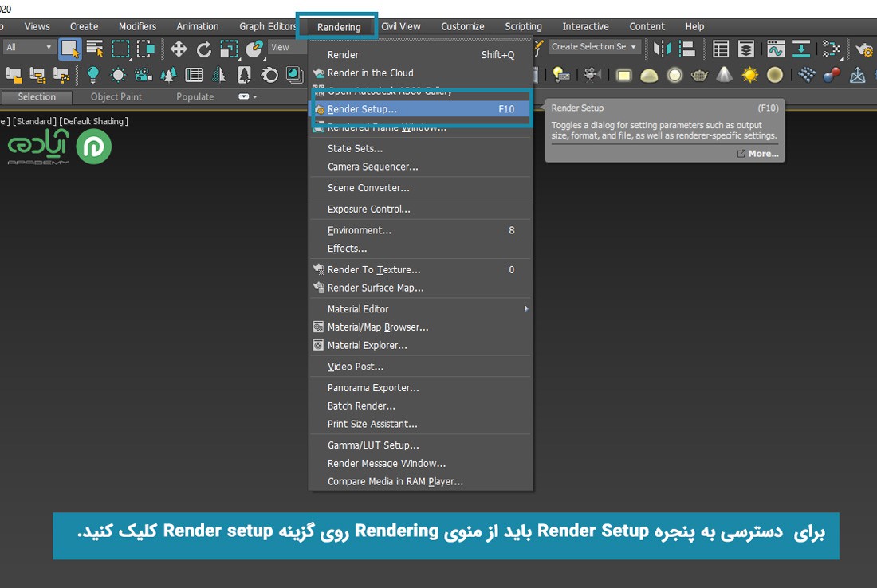Open Material/Map Browser

pyautogui.click(x=420, y=327)
